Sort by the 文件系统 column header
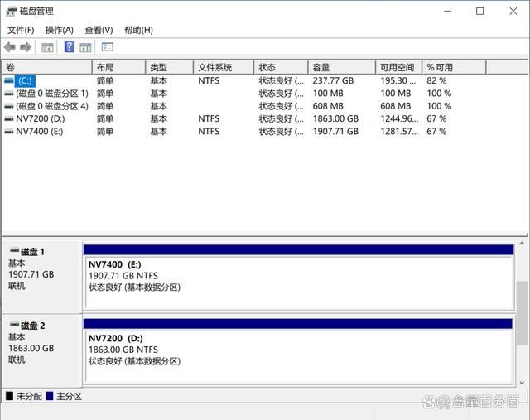530x420 pixels. point(214,67)
